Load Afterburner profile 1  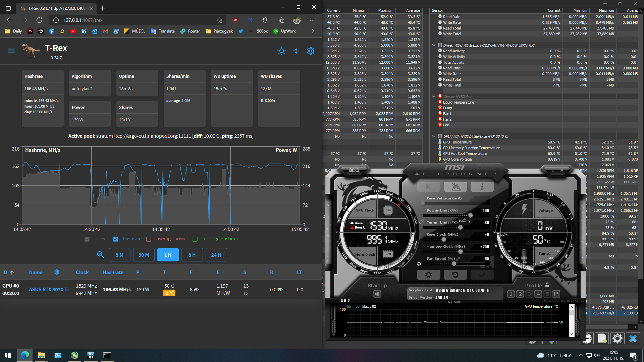[511, 294]
